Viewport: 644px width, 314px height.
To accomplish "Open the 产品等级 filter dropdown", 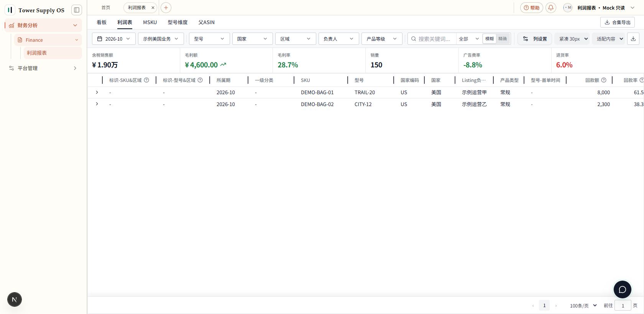I will click(382, 39).
